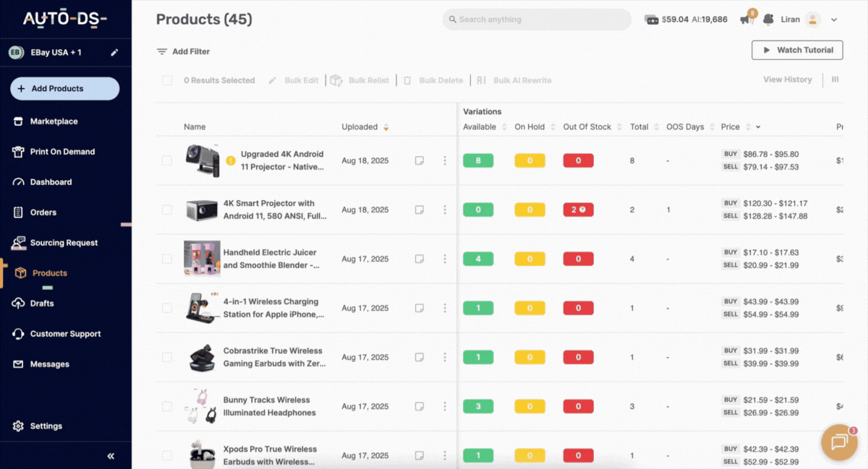The image size is (868, 469).
Task: Collapse the sidebar with the chevron control
Action: click(111, 455)
